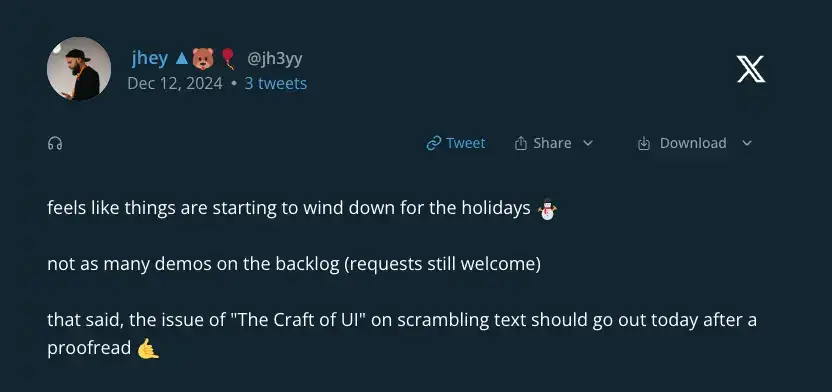
Task: Click the @jh3yy handle
Action: click(275, 59)
